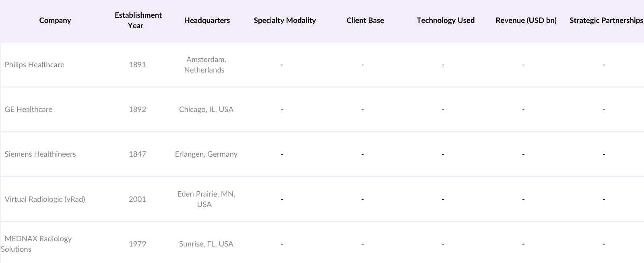
Task: Select the Revenue (USD bn) header
Action: coord(526,21)
